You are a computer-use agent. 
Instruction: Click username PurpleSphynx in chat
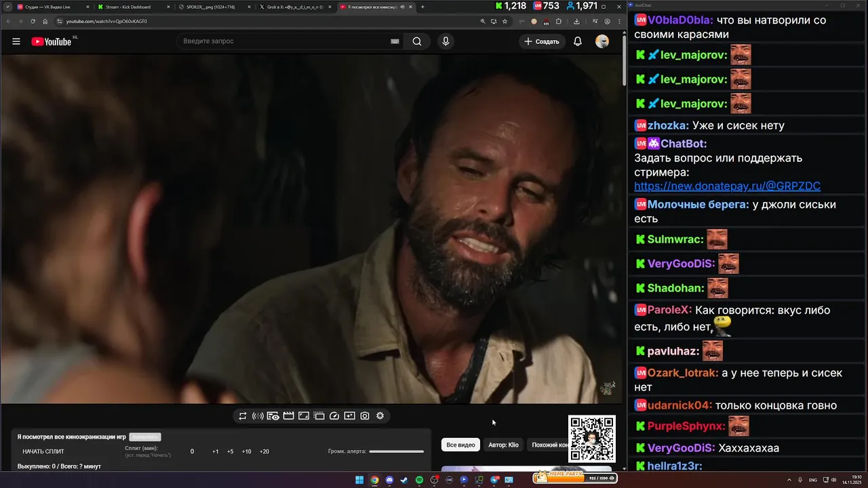click(686, 426)
